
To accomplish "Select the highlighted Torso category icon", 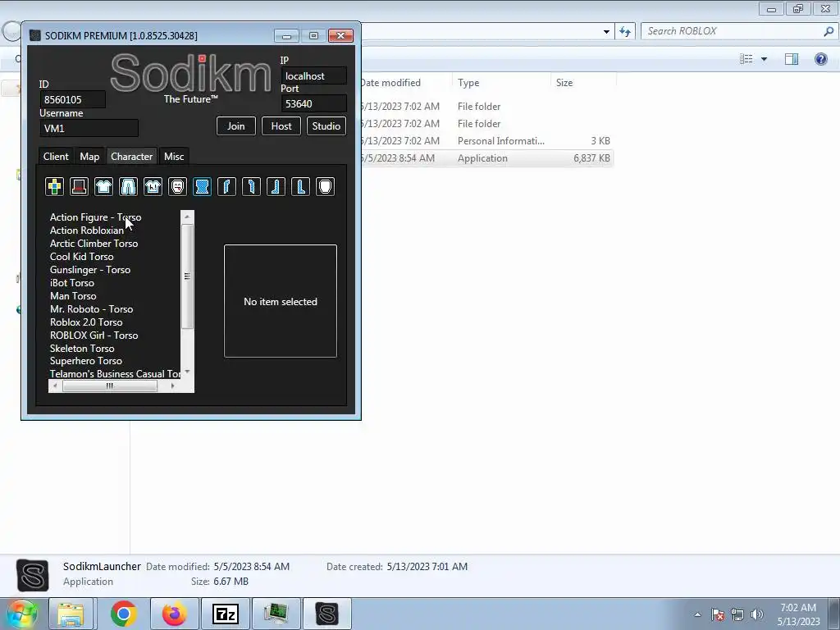I will (202, 186).
